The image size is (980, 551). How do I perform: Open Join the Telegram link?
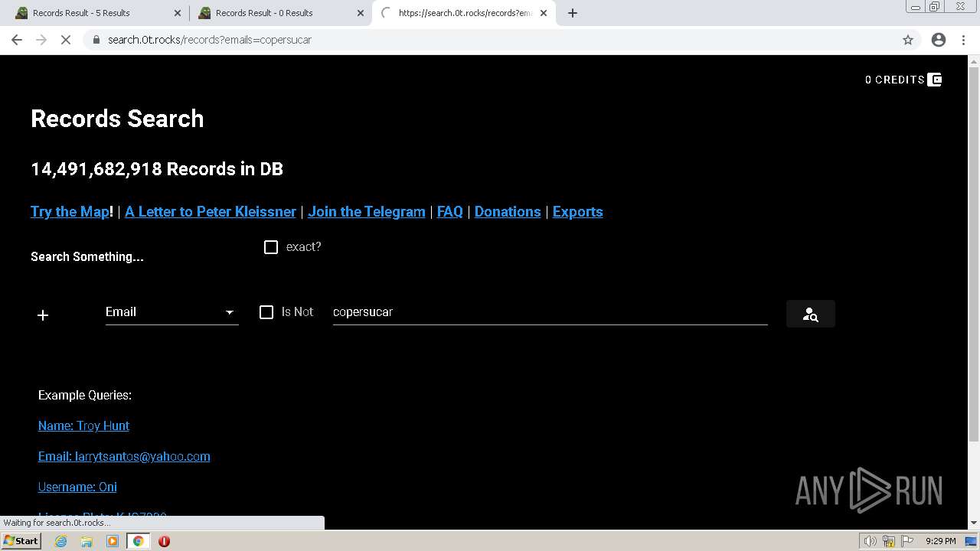(367, 212)
